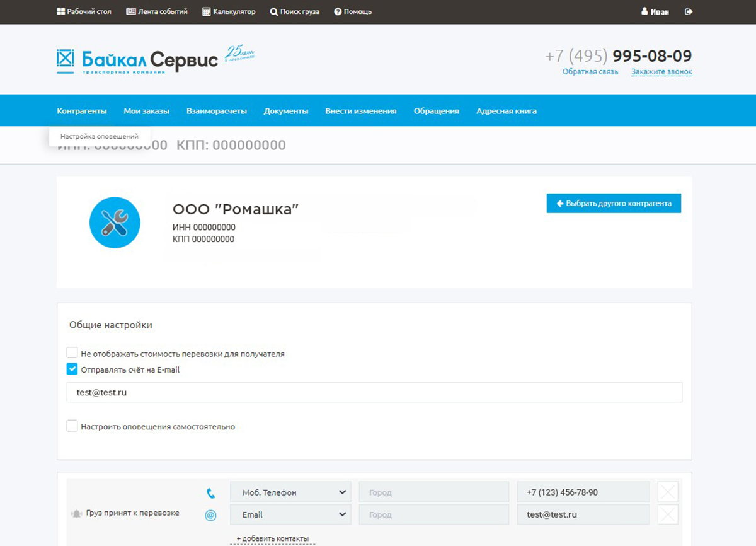
Task: Open the Мои заказы menu
Action: [146, 111]
